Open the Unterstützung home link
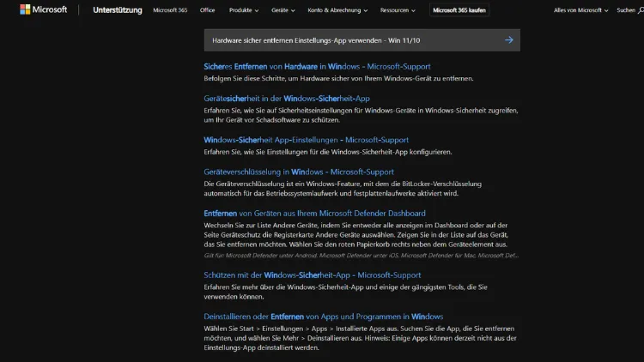Image resolution: width=644 pixels, height=362 pixels. pyautogui.click(x=118, y=9)
